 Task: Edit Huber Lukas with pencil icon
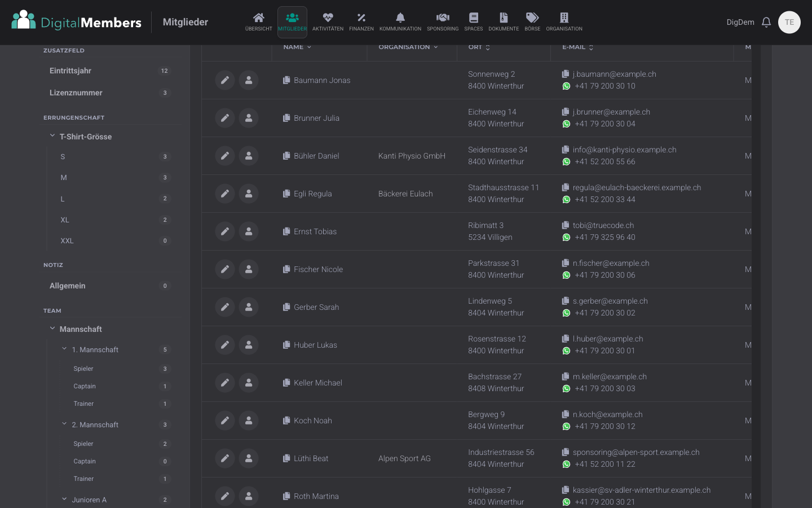coord(225,345)
